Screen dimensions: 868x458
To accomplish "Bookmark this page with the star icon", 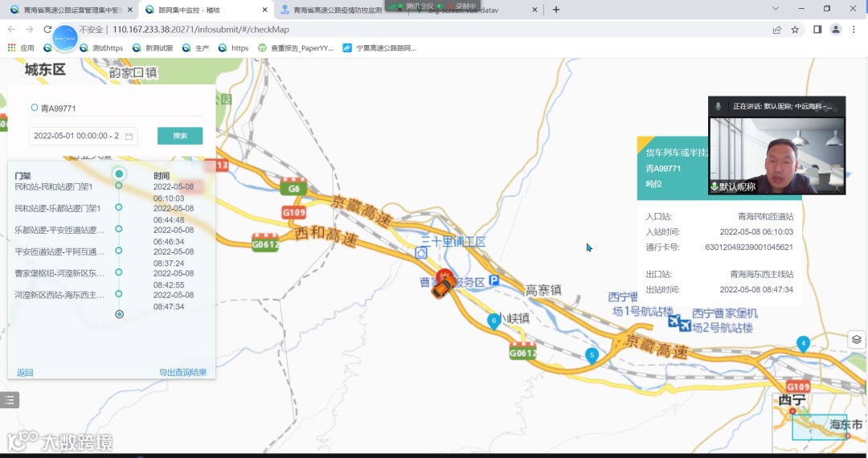I will pyautogui.click(x=795, y=30).
